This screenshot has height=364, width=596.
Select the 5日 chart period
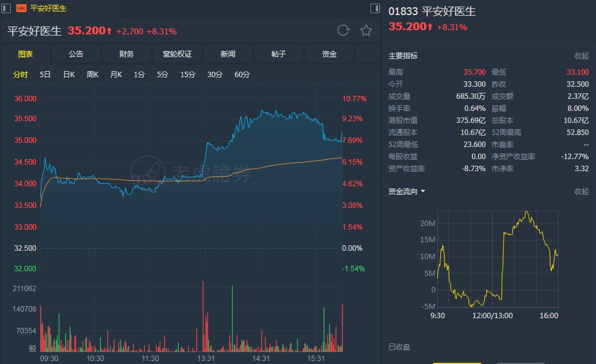45,74
